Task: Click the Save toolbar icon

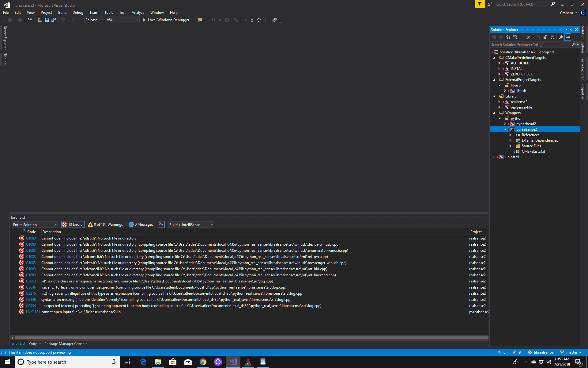Action: tap(47, 20)
